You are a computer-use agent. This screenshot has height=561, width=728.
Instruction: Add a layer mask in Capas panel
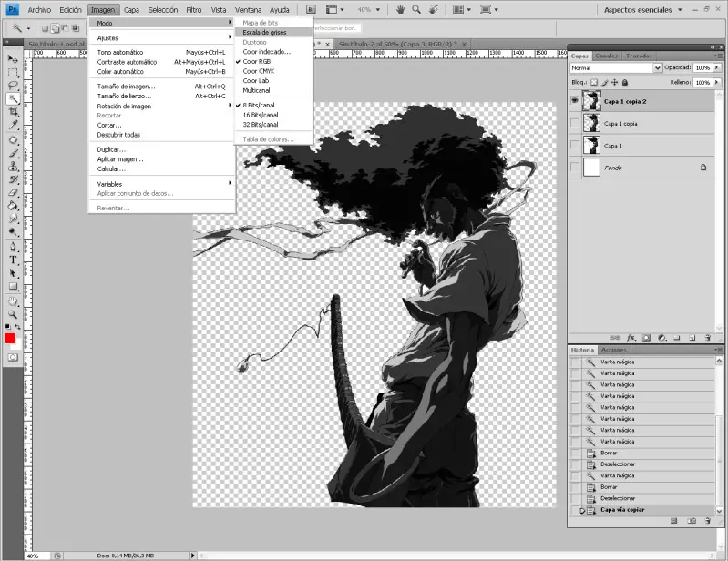646,338
